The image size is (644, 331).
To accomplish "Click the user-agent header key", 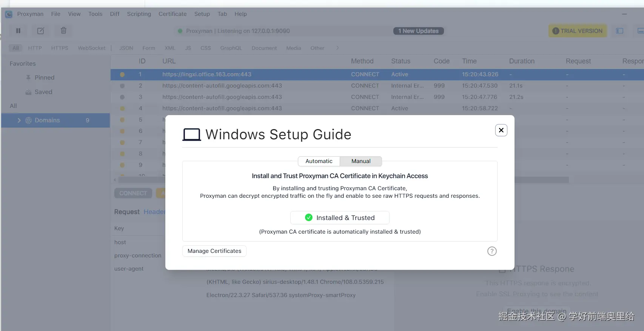I will pos(129,269).
